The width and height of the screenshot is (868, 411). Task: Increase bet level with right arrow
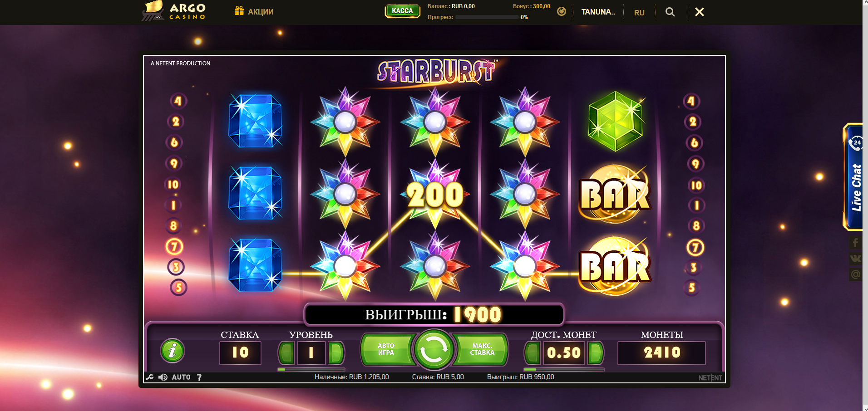(x=336, y=353)
